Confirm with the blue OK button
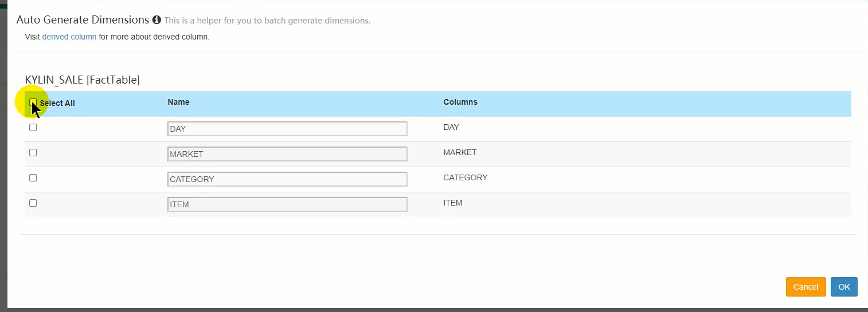Image resolution: width=868 pixels, height=312 pixels. (x=844, y=287)
